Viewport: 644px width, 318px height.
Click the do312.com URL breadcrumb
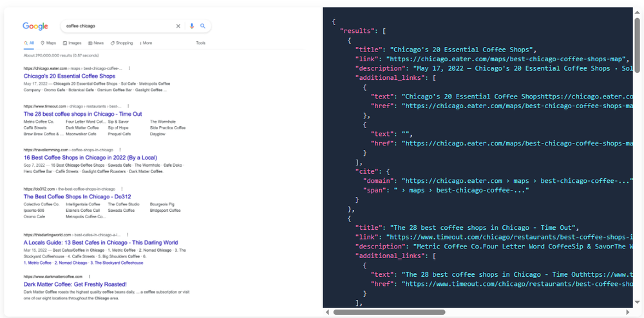coord(70,189)
